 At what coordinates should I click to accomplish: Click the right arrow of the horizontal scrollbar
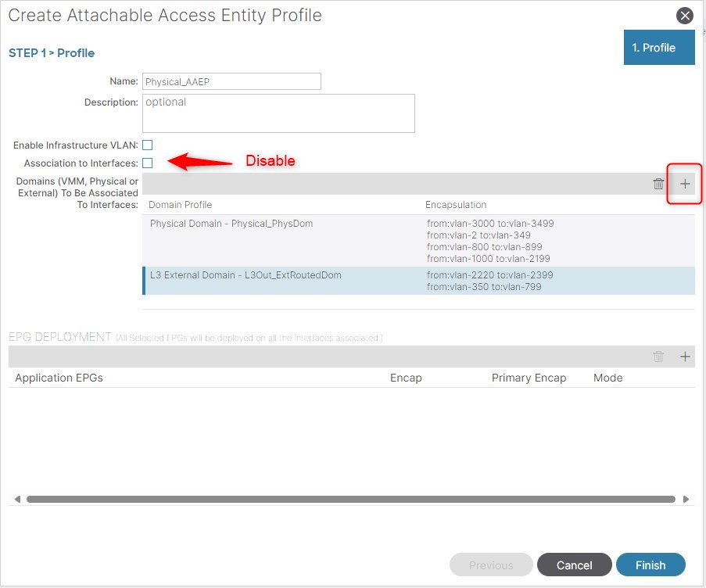tap(686, 499)
